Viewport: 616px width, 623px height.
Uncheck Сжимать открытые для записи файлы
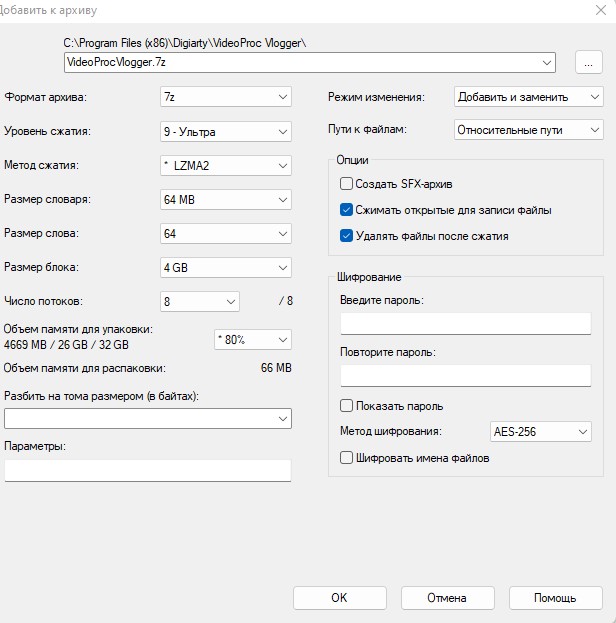347,210
